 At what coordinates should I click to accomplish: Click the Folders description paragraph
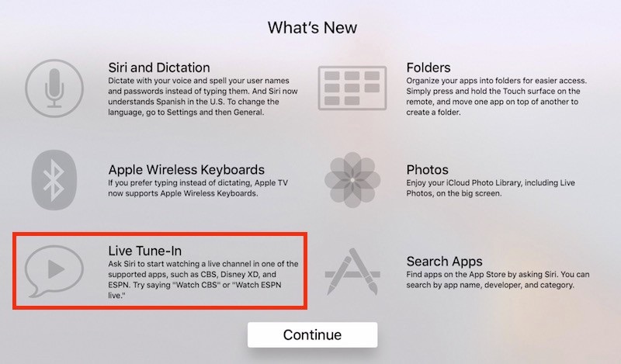496,96
